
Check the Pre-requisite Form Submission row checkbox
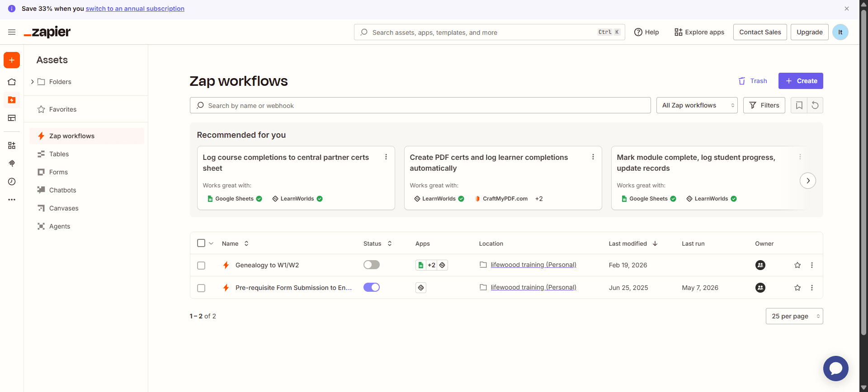pyautogui.click(x=201, y=288)
